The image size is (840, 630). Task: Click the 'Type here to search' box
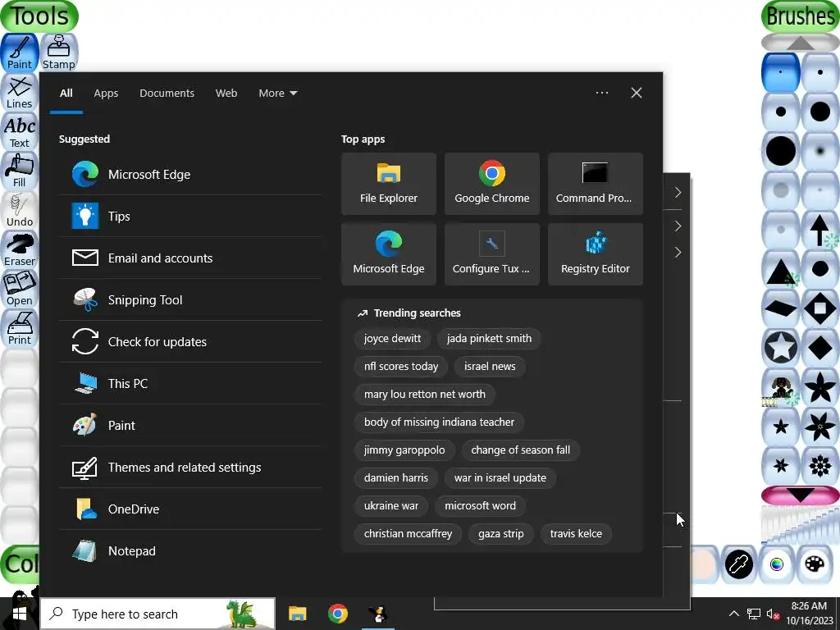pyautogui.click(x=158, y=614)
